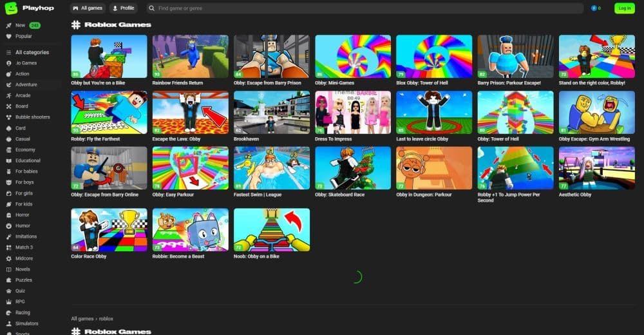The height and width of the screenshot is (335, 644).
Task: Select All categories in sidebar
Action: 32,52
